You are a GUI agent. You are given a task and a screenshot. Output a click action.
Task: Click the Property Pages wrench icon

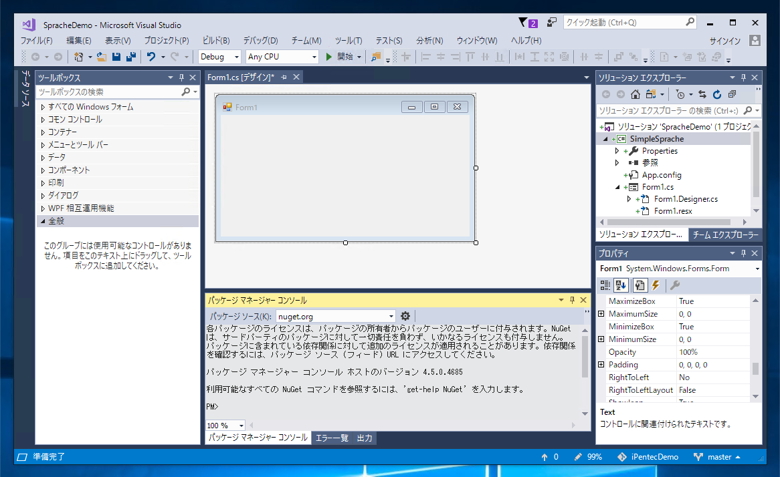tap(675, 285)
